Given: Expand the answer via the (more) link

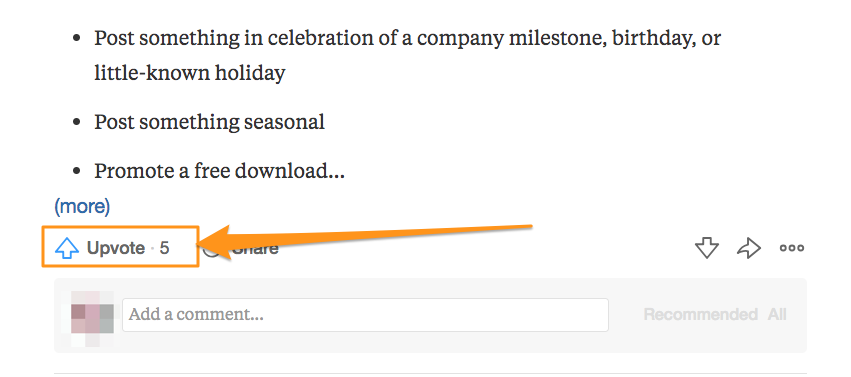Looking at the screenshot, I should (x=82, y=206).
